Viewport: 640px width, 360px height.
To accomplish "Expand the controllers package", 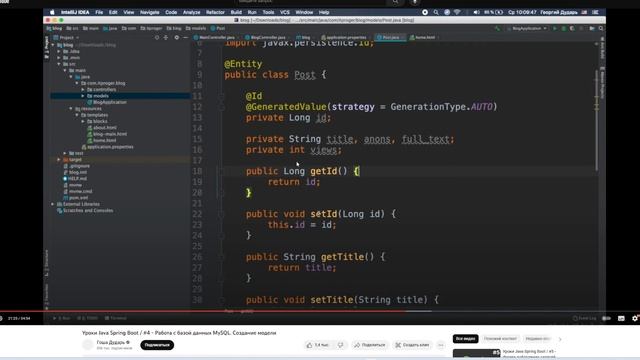I will (x=83, y=89).
